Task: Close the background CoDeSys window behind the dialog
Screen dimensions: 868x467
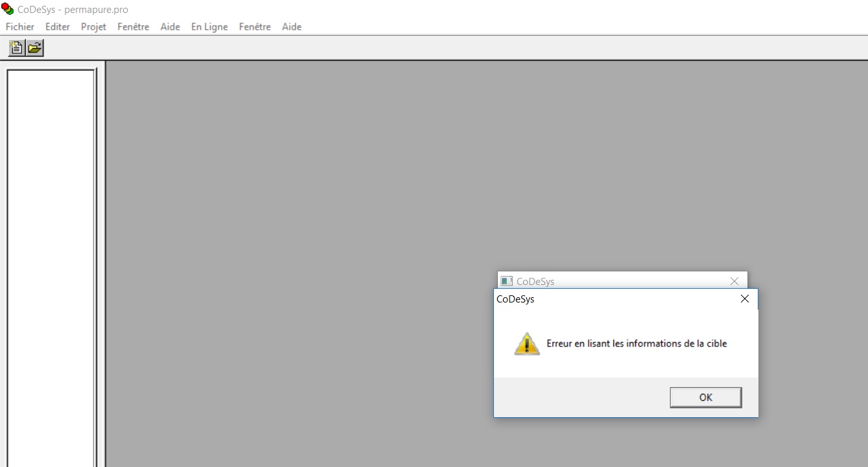Action: 734,281
